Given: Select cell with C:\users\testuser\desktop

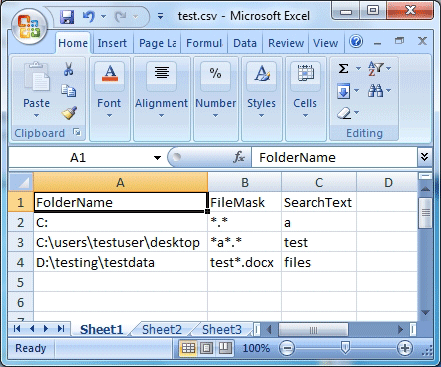Looking at the screenshot, I should (121, 242).
